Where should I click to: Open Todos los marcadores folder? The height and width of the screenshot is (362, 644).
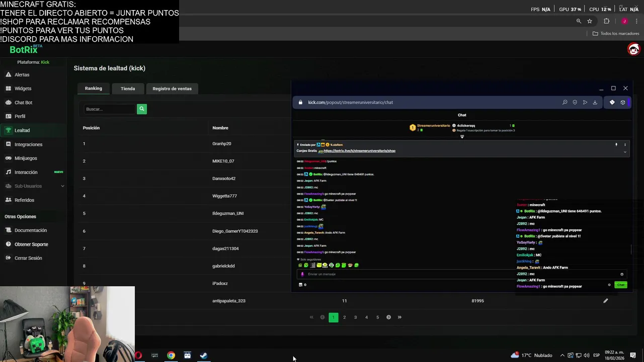(616, 34)
